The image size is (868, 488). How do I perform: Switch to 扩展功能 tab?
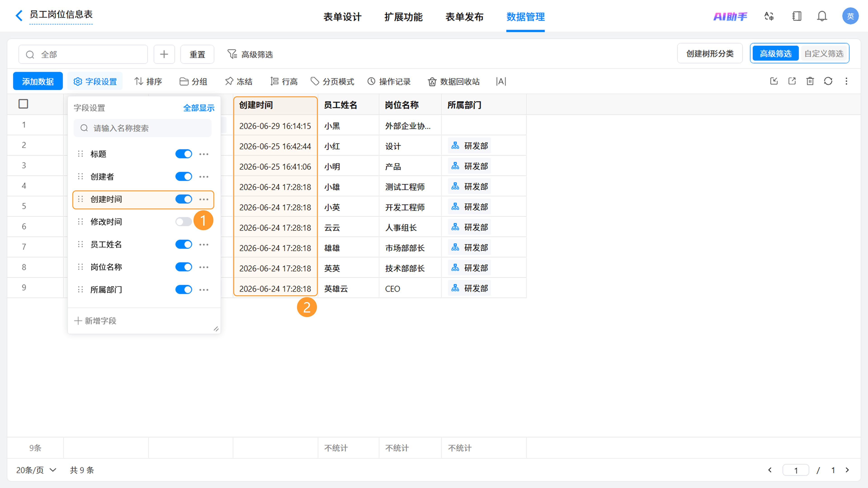(403, 17)
